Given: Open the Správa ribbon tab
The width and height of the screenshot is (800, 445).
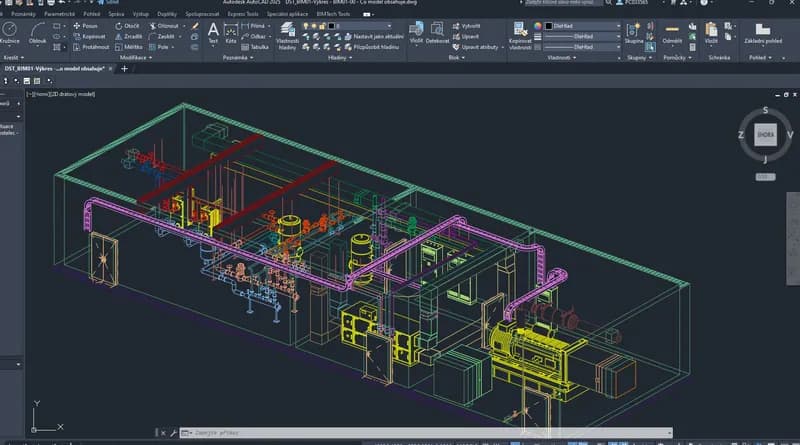Looking at the screenshot, I should pyautogui.click(x=116, y=14).
